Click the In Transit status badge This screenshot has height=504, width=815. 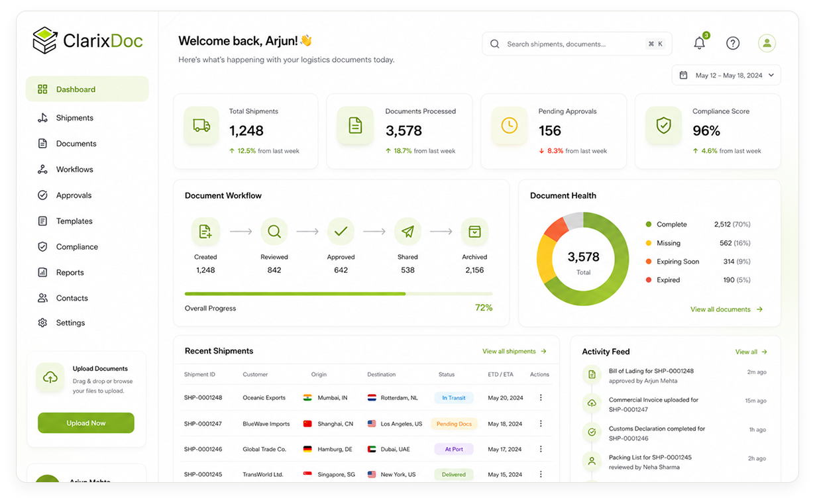click(454, 398)
